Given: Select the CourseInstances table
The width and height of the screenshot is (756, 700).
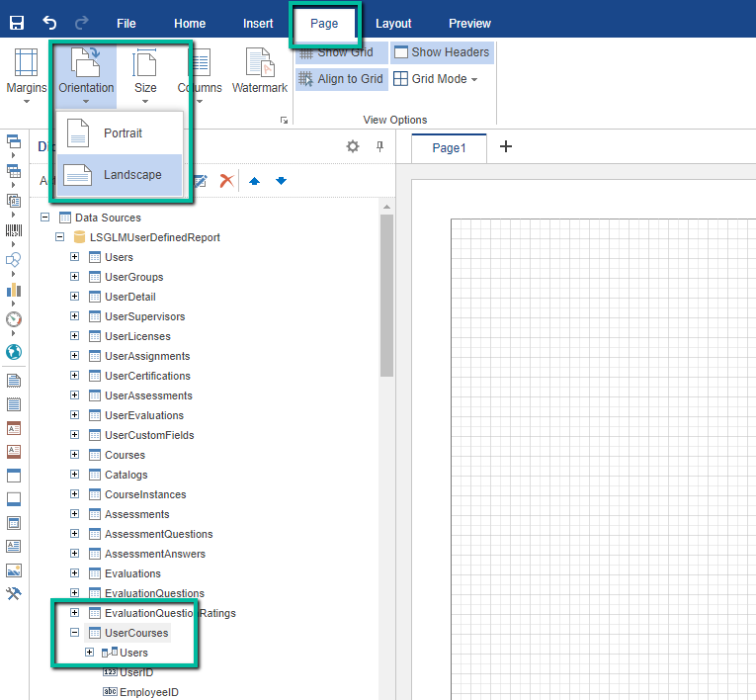Looking at the screenshot, I should [145, 494].
